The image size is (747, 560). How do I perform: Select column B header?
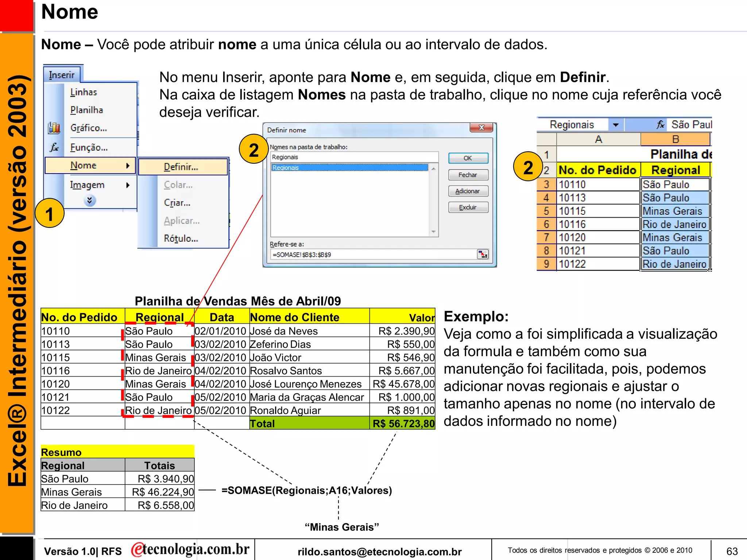[x=676, y=139]
